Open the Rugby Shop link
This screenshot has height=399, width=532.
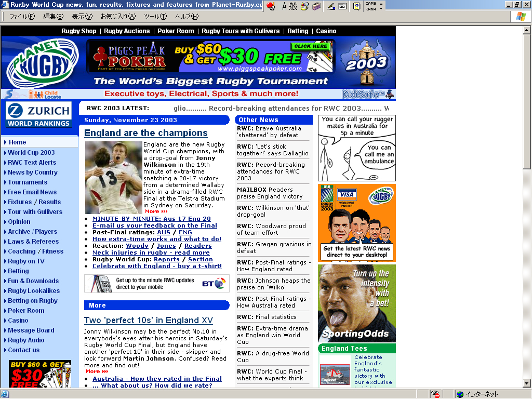(79, 31)
